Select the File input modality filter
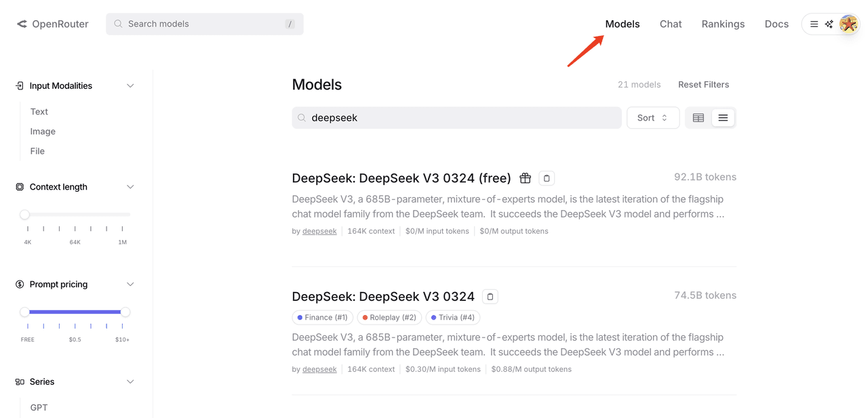This screenshot has height=418, width=868. click(x=37, y=151)
